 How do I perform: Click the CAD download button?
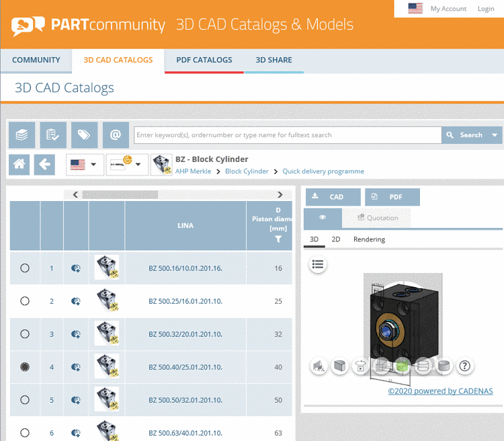tap(333, 197)
